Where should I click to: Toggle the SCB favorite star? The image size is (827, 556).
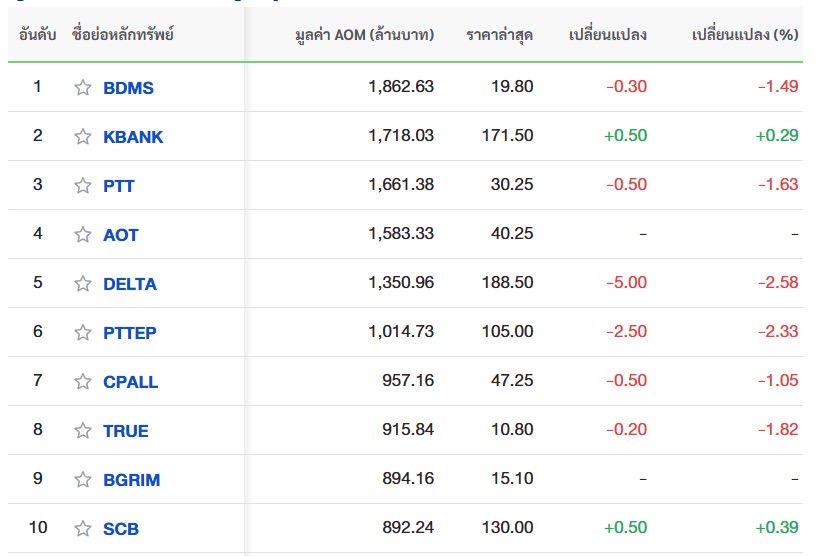point(83,528)
